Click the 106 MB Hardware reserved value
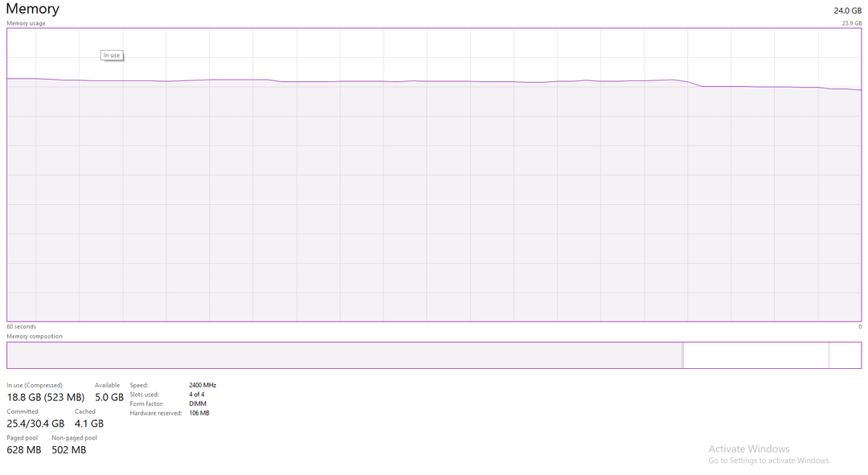 [199, 413]
